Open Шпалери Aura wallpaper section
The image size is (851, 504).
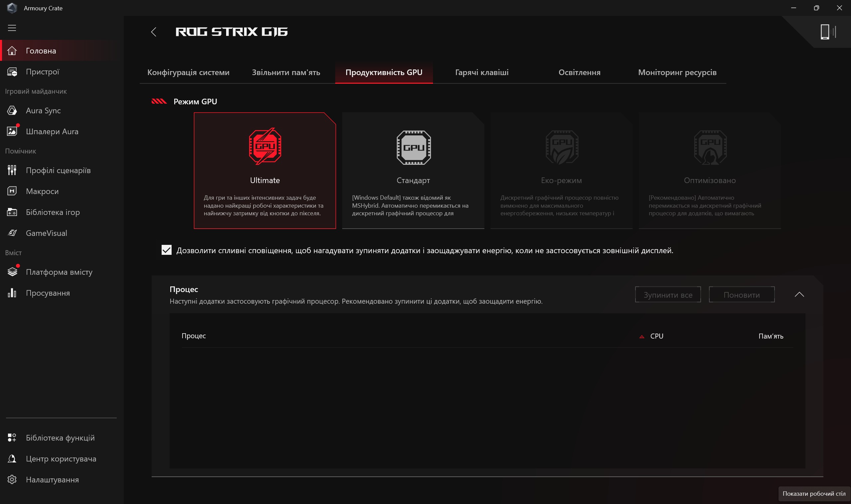[x=52, y=132]
